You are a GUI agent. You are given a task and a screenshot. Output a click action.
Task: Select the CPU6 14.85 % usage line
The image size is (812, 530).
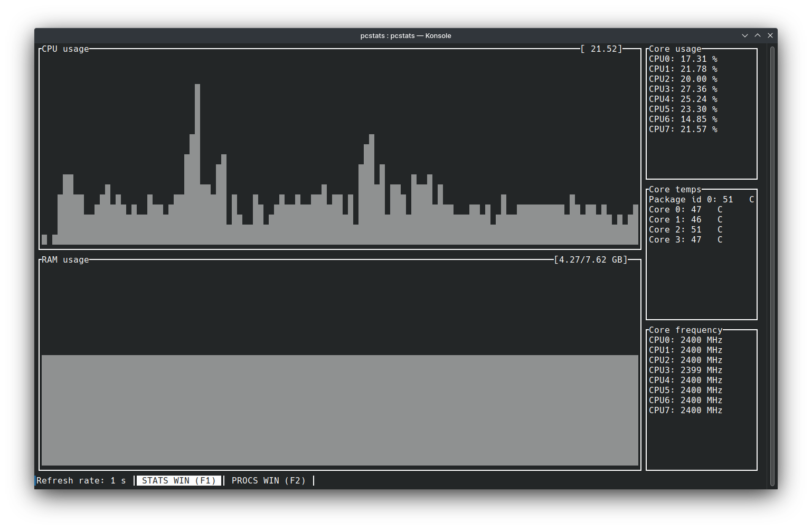click(683, 119)
